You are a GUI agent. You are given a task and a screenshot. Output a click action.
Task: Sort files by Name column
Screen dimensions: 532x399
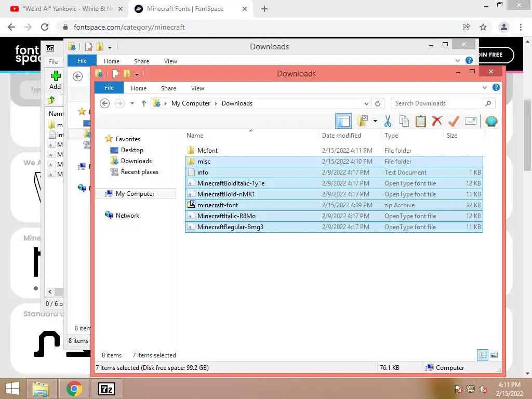point(195,136)
